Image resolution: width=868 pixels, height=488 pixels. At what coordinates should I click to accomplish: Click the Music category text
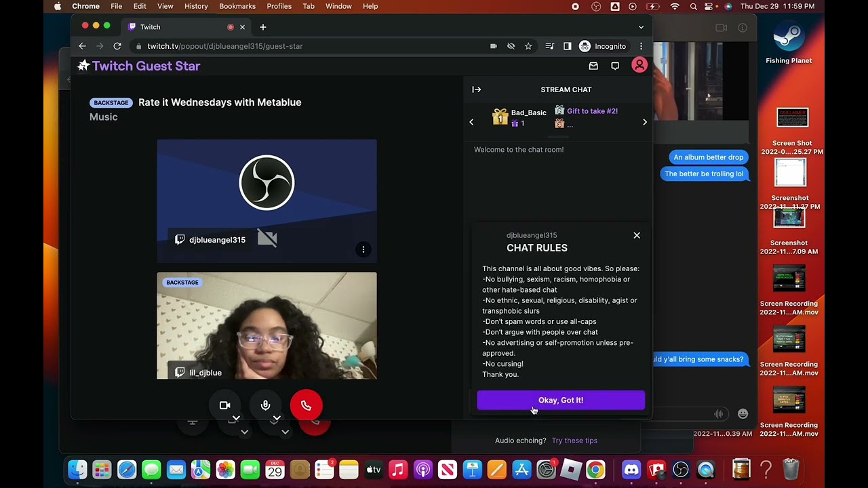click(x=104, y=117)
